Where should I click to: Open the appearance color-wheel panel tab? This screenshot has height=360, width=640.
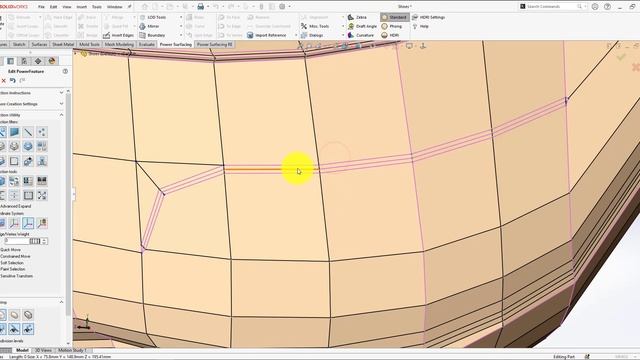coord(52,61)
